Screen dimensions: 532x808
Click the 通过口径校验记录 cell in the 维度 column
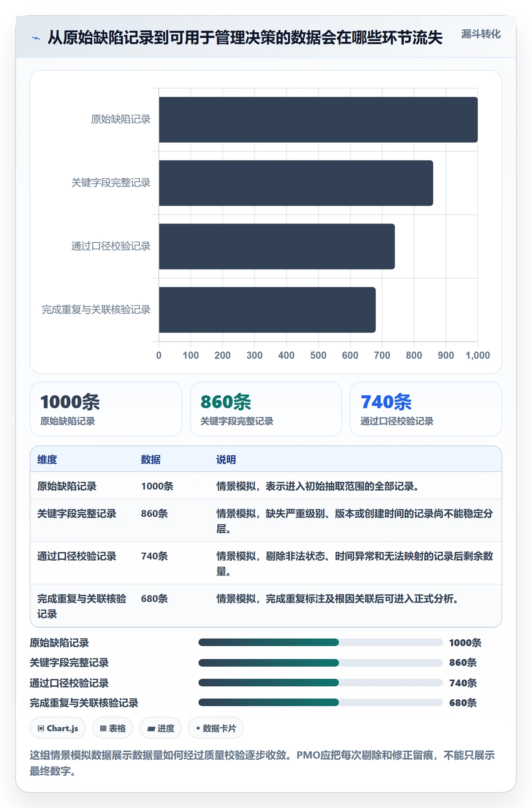[x=77, y=556]
